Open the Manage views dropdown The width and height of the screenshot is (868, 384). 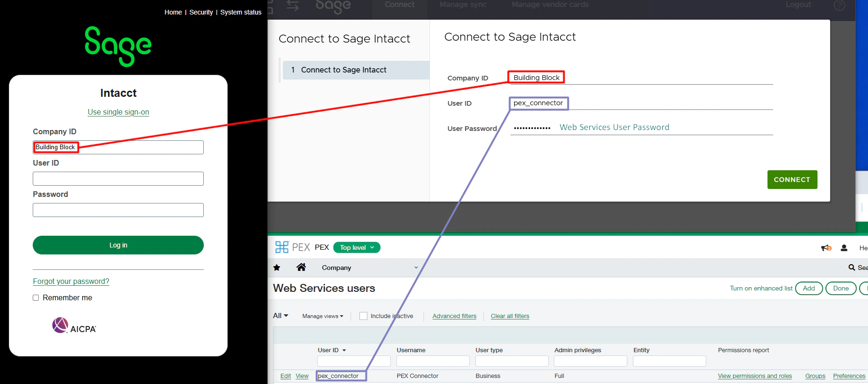coord(323,316)
